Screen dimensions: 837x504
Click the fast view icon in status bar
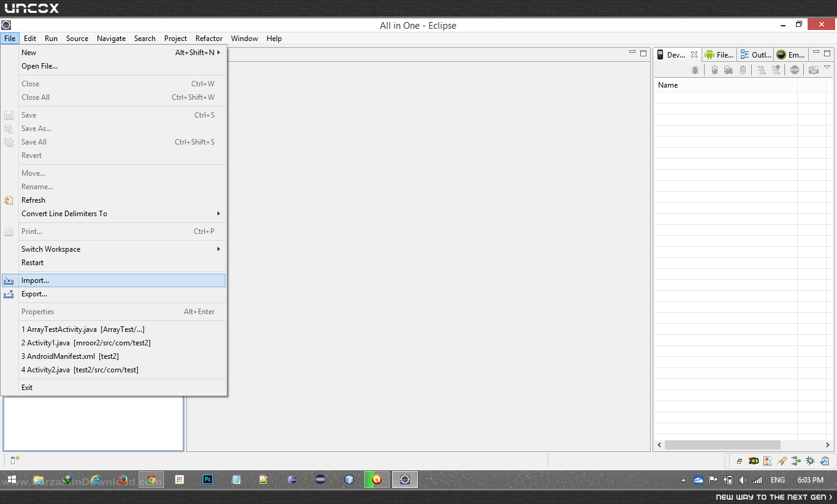point(15,460)
